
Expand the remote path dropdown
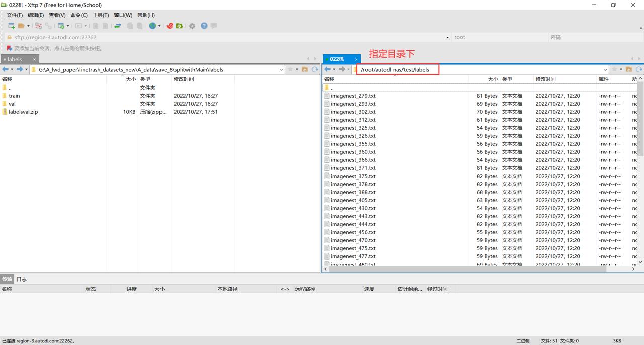[x=605, y=70]
